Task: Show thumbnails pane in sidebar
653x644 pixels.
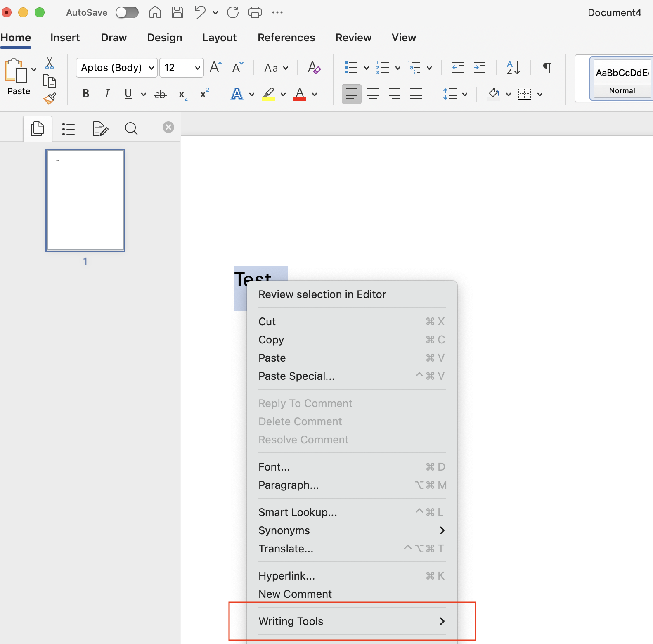Action: click(38, 128)
